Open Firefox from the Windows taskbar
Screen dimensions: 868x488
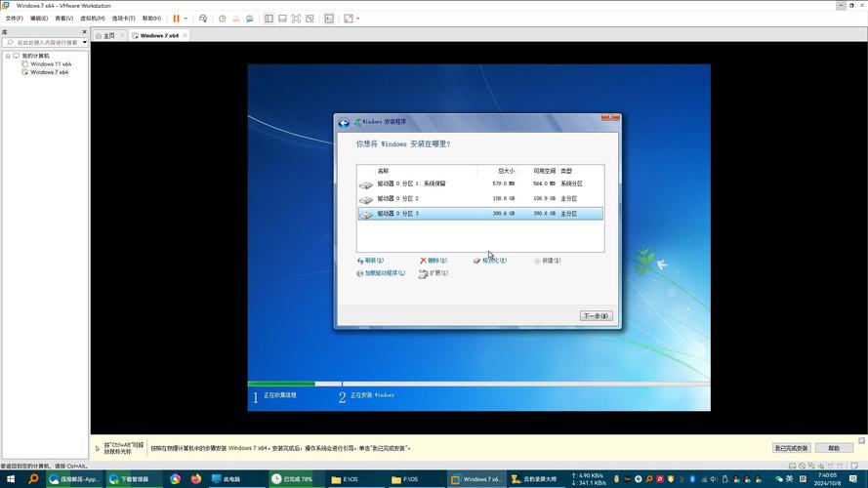196,479
